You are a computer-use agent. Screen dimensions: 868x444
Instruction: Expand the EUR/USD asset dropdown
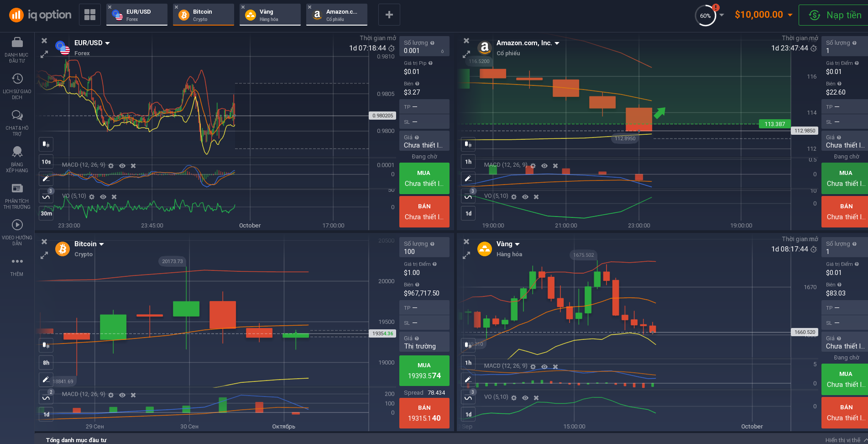pos(108,43)
